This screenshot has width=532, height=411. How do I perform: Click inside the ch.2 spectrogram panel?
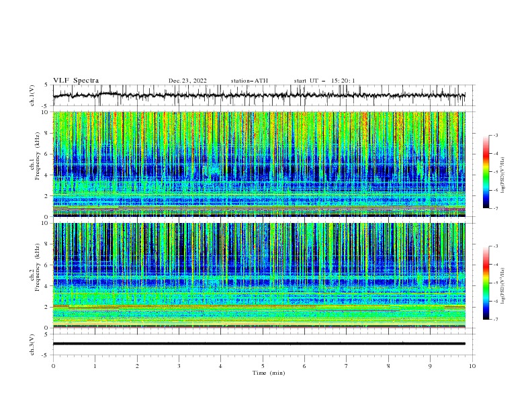(x=259, y=275)
